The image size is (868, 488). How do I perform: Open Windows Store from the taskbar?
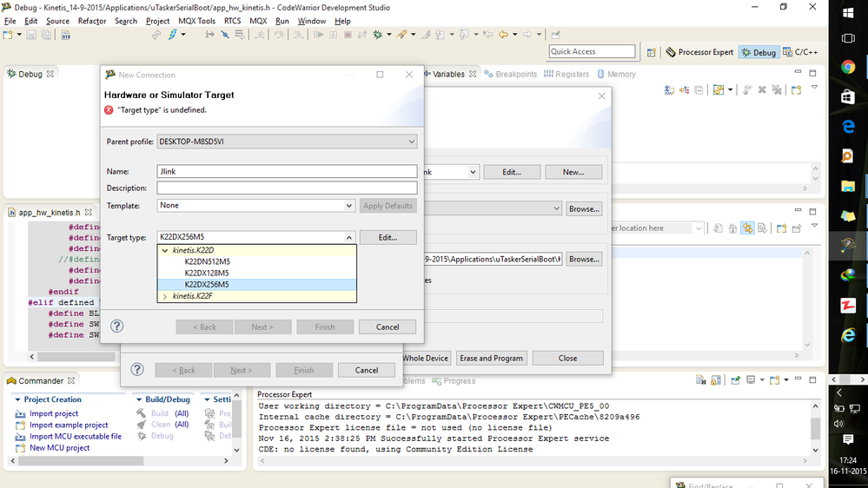tap(847, 97)
